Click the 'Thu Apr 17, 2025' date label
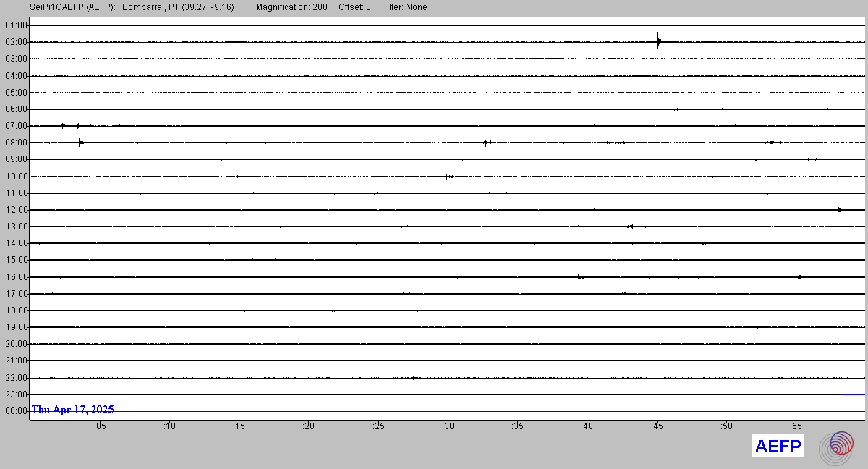 pyautogui.click(x=72, y=410)
